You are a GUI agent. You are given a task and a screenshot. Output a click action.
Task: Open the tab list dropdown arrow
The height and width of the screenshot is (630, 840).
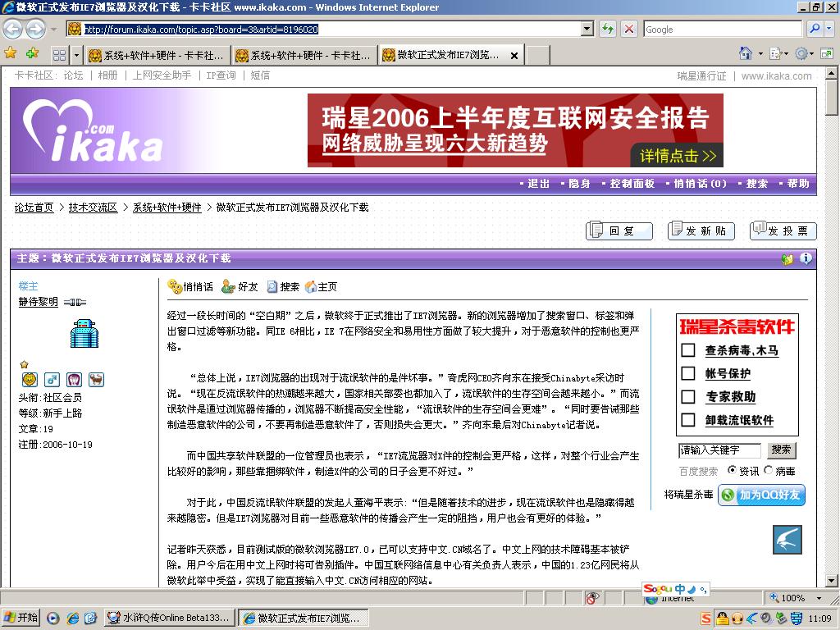click(x=76, y=55)
